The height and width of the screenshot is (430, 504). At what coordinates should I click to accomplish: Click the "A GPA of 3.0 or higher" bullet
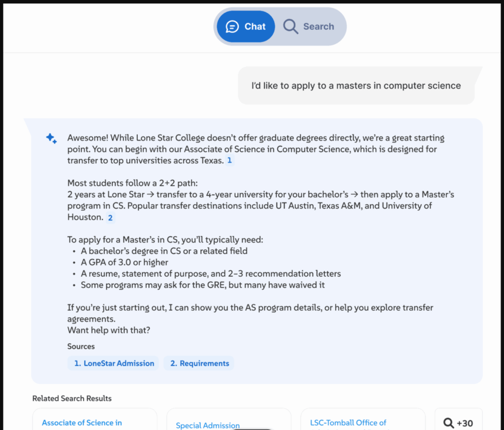125,262
